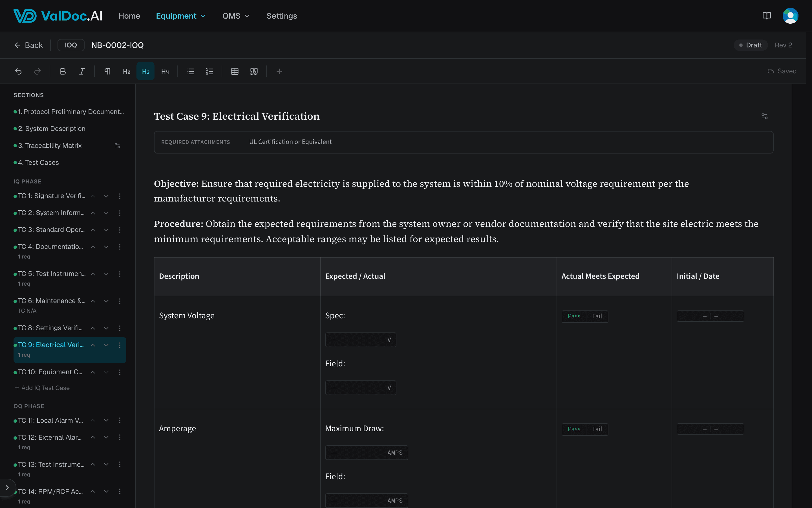Screen dimensions: 812x508
Task: Insert a numbered list
Action: point(209,71)
